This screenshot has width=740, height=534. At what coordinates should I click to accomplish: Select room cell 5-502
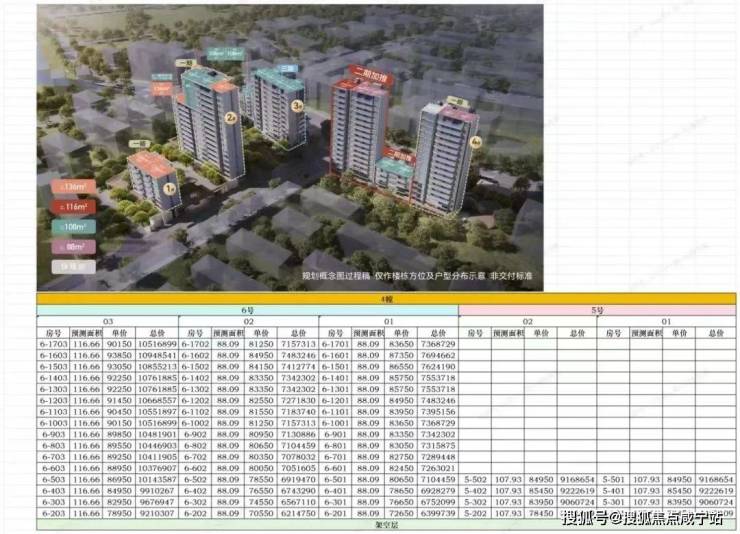476,480
